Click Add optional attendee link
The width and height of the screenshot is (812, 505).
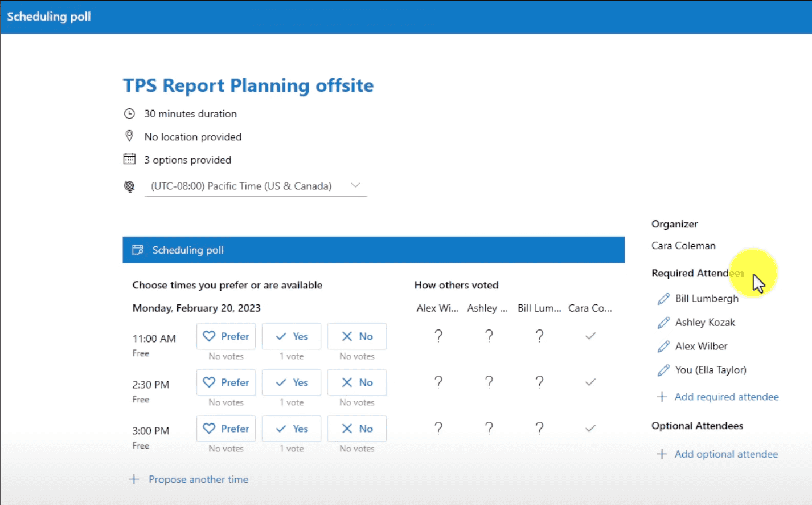(x=726, y=454)
